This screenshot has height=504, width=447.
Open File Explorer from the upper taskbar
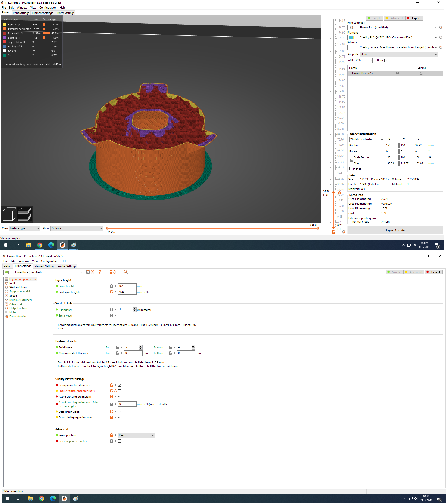click(x=28, y=245)
